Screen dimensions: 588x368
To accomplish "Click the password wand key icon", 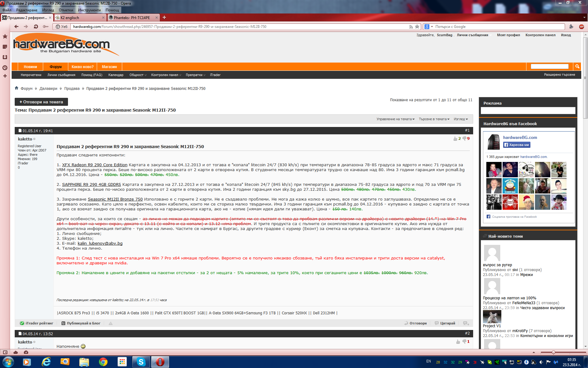I will tap(46, 27).
